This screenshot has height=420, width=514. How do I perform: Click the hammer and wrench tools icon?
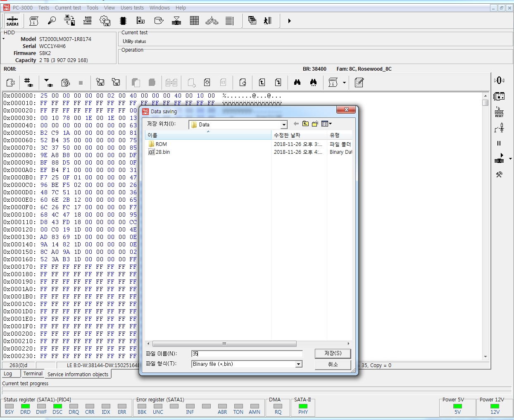point(499,174)
